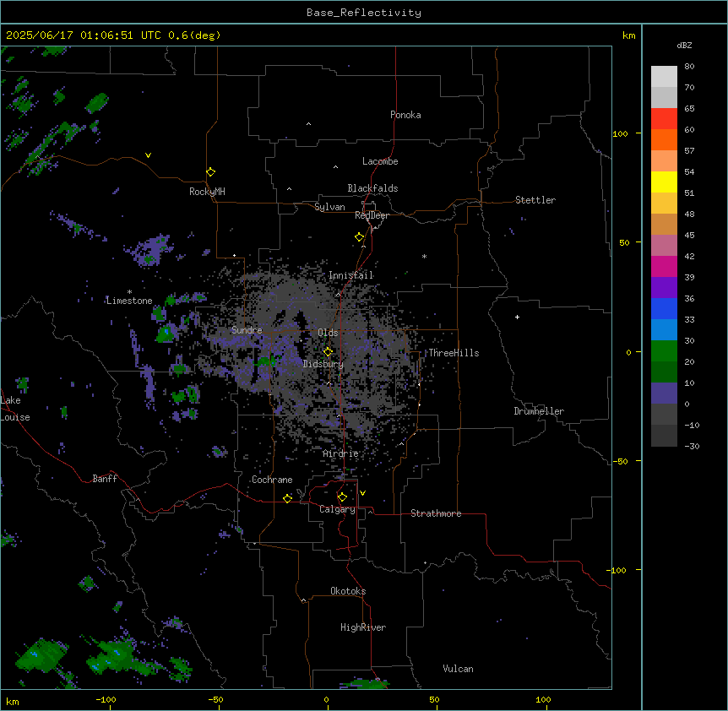Click the Lacombe city label
728x711 pixels.
click(380, 161)
